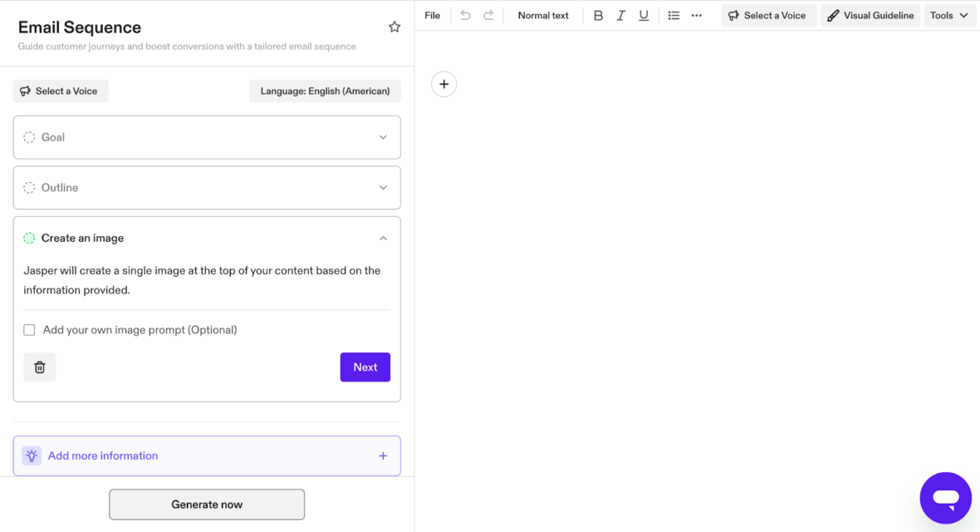Viewport: 980px width, 532px height.
Task: Click Select a Voice in the left panel
Action: [61, 91]
